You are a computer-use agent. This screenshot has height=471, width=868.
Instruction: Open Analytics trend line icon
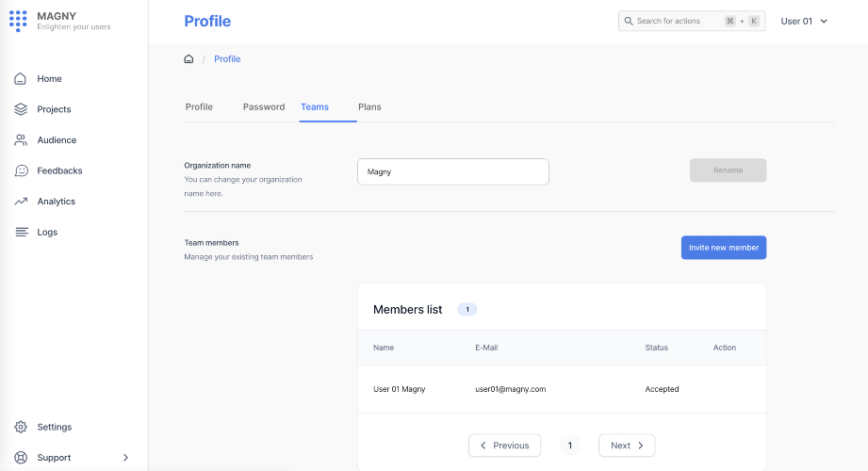point(21,202)
